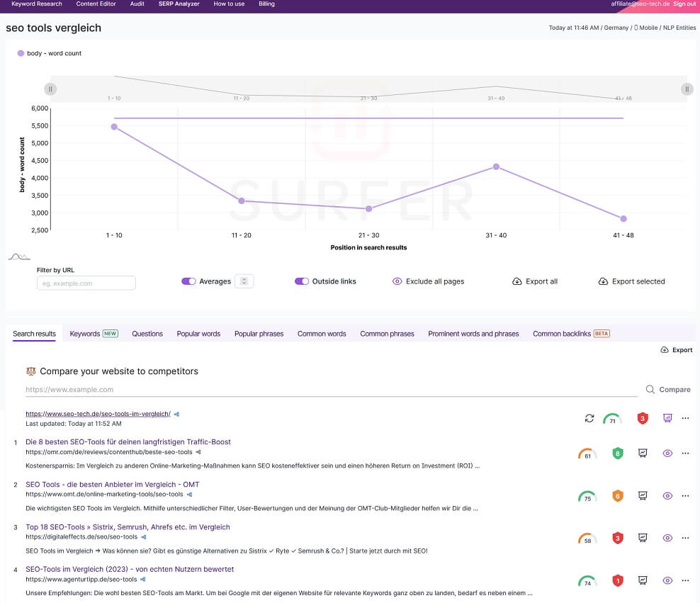Open the audit chart icon for the OMT result

[x=642, y=495]
